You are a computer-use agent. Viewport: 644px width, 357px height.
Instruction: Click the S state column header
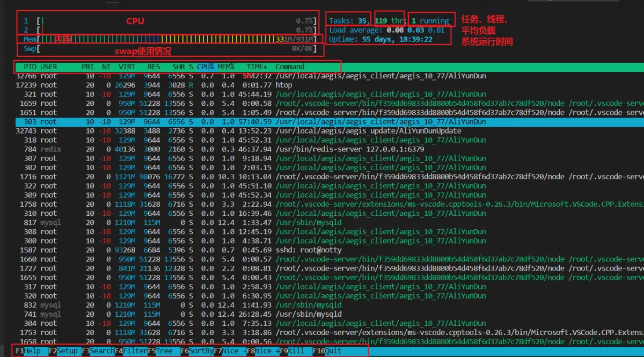191,67
